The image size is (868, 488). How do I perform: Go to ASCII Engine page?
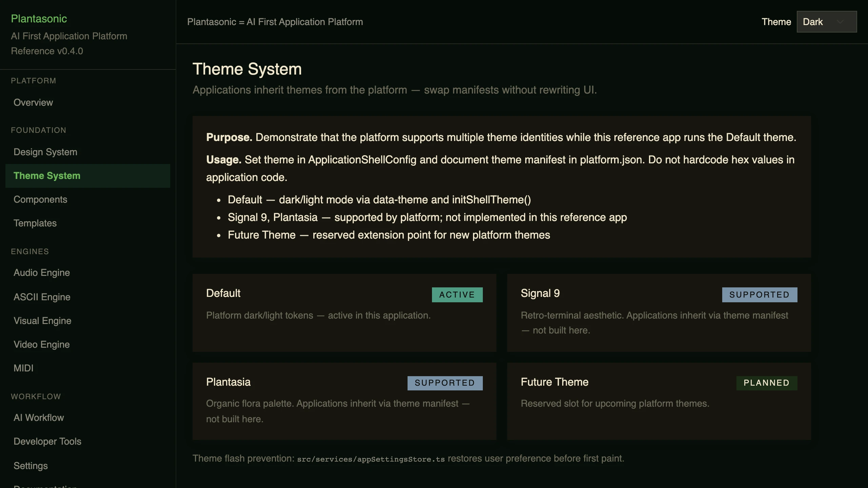click(x=88, y=297)
